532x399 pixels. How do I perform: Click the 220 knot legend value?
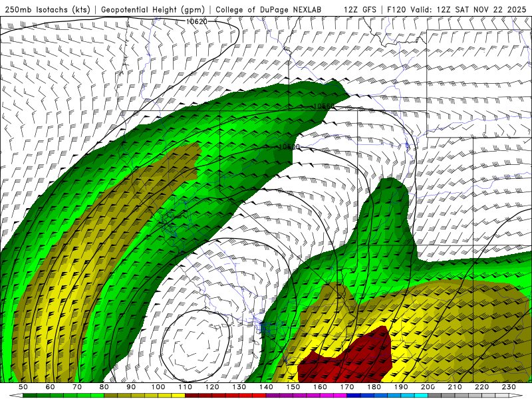482,387
